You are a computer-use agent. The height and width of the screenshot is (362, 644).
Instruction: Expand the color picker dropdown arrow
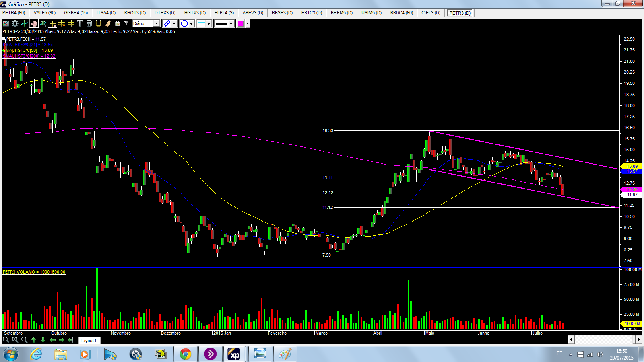[248, 23]
